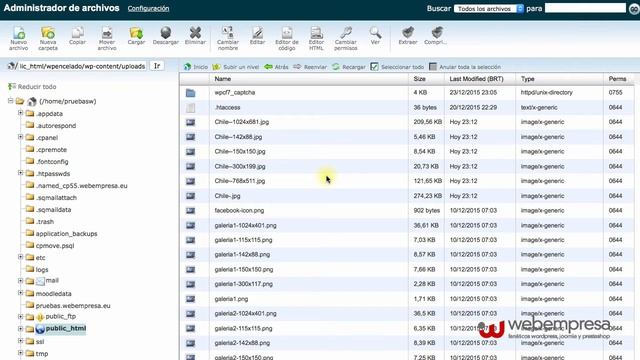Select facebook-icon.png file
This screenshot has width=640, height=360.
pyautogui.click(x=407, y=211)
